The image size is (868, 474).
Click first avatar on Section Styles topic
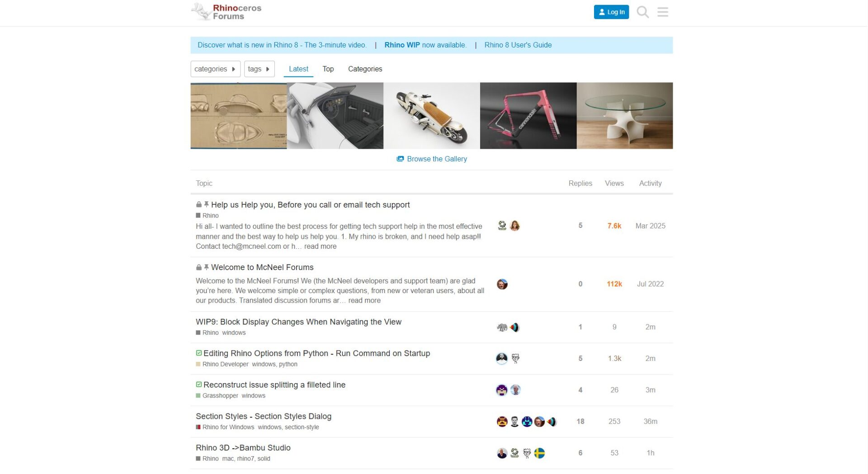point(502,422)
